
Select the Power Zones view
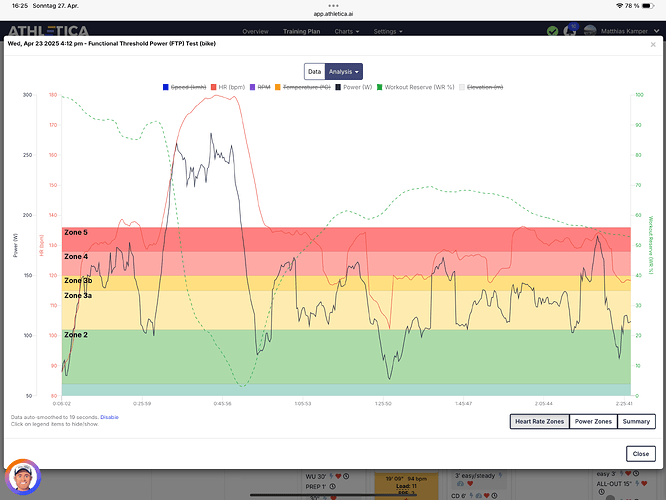click(593, 422)
